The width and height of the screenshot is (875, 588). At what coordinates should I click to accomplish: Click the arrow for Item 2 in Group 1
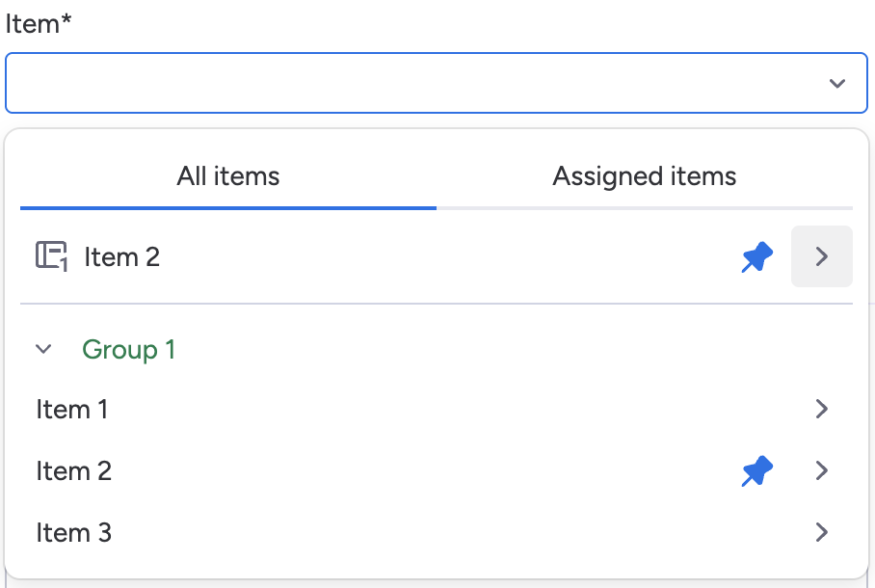click(x=821, y=471)
